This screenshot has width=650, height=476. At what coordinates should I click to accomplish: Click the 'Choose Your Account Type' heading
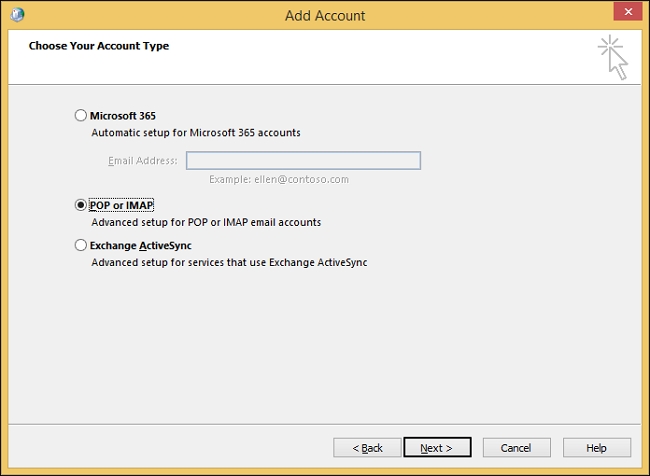tap(99, 46)
